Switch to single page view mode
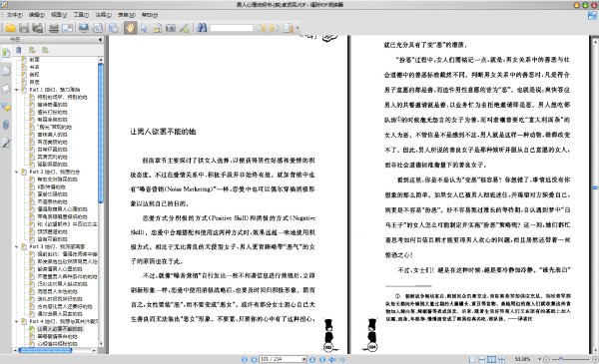 pos(472,359)
